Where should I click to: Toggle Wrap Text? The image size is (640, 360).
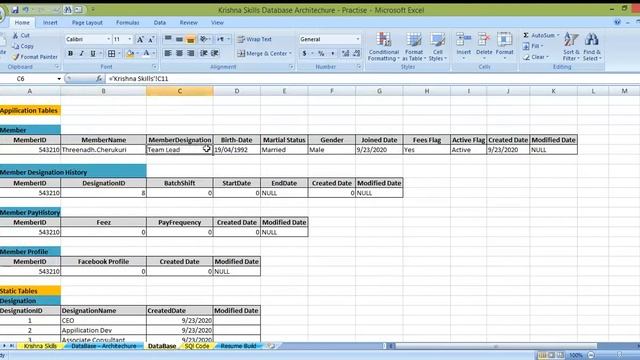255,39
